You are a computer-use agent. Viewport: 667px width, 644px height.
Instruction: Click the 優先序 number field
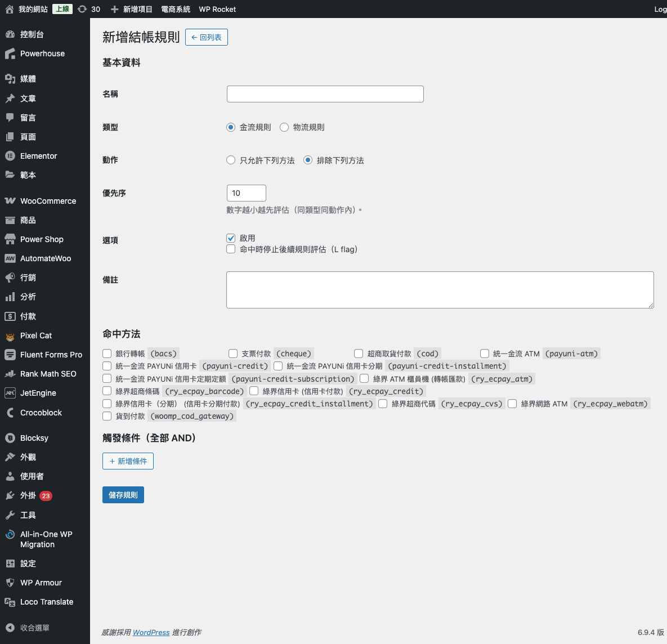pos(247,193)
